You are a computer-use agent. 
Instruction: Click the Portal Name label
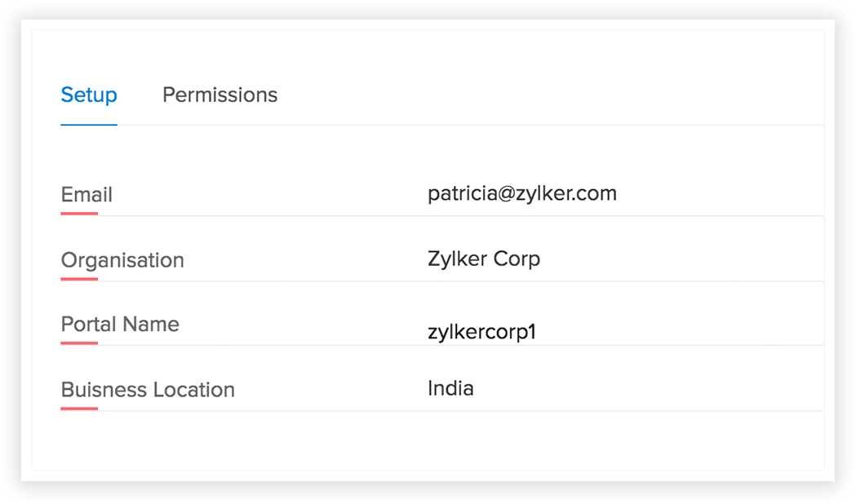120,324
